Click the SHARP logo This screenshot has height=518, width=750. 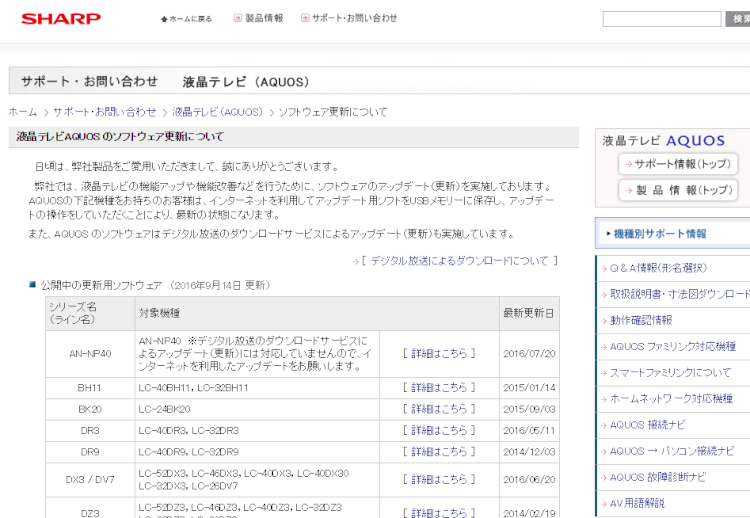(61, 19)
